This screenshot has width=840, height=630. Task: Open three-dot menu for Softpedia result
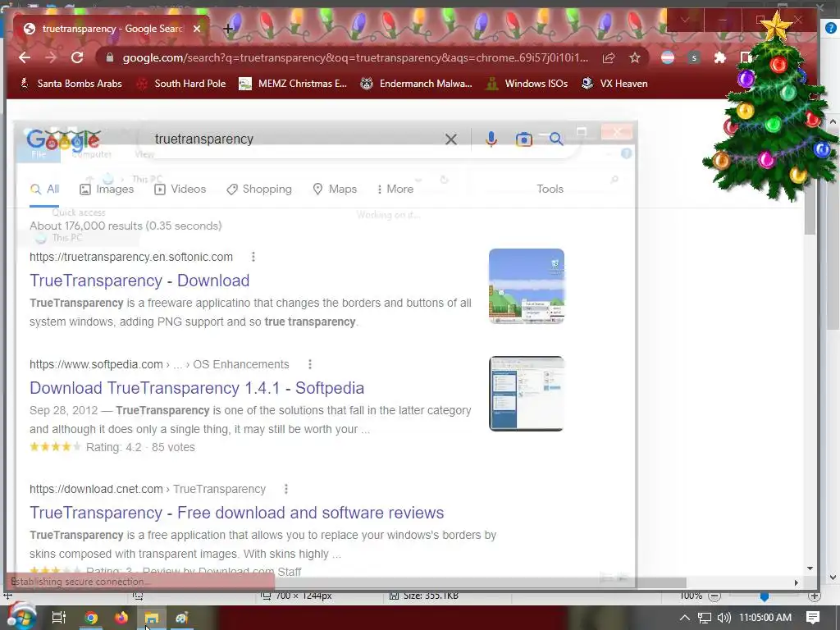309,364
